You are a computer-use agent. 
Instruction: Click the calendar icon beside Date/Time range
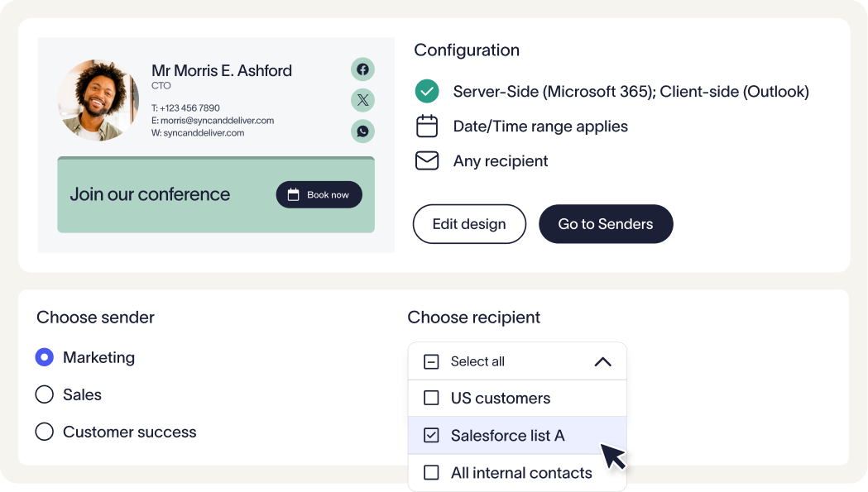pyautogui.click(x=426, y=127)
